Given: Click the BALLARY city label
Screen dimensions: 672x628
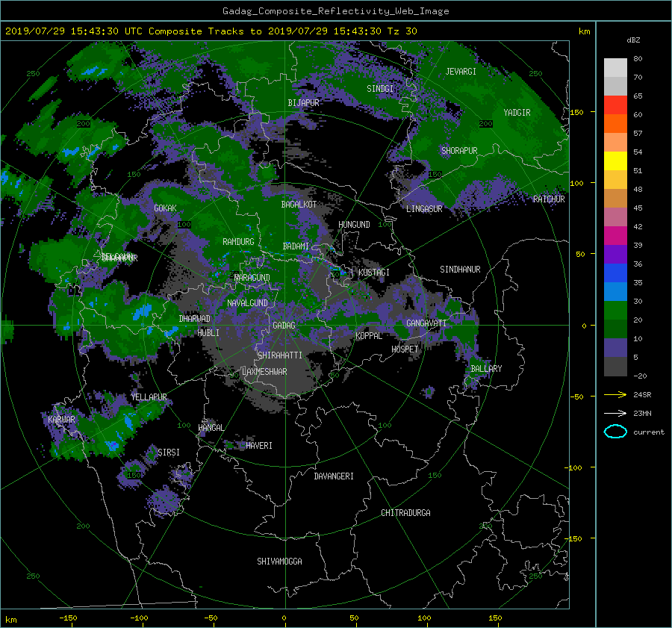Looking at the screenshot, I should (486, 369).
